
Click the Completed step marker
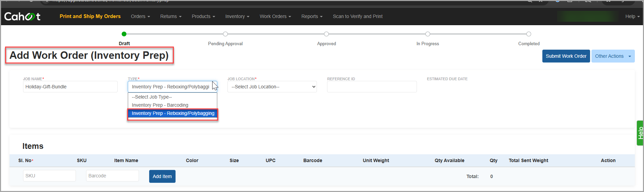coord(529,34)
